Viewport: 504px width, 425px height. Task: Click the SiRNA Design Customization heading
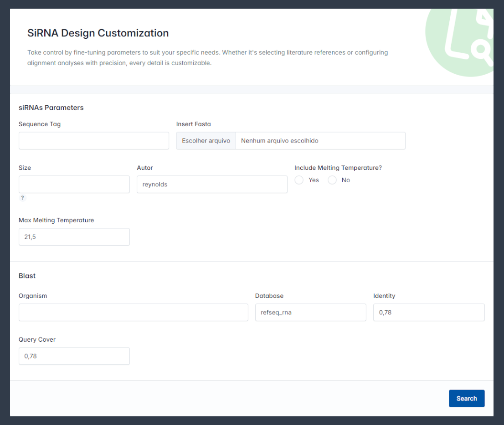[98, 33]
